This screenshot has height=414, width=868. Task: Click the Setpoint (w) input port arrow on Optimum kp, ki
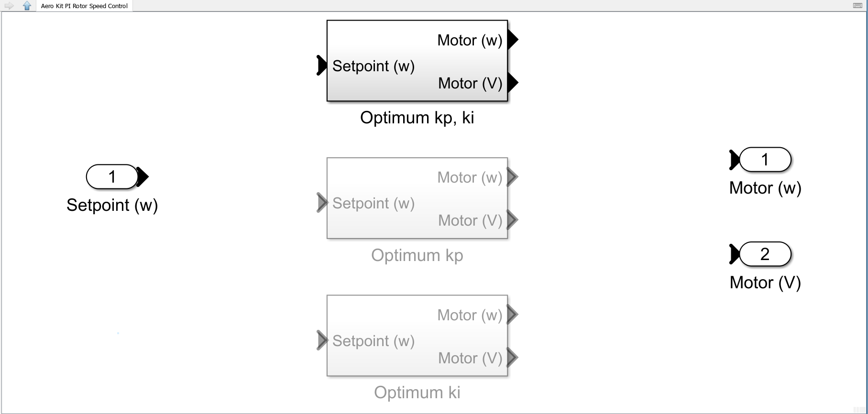pos(322,65)
